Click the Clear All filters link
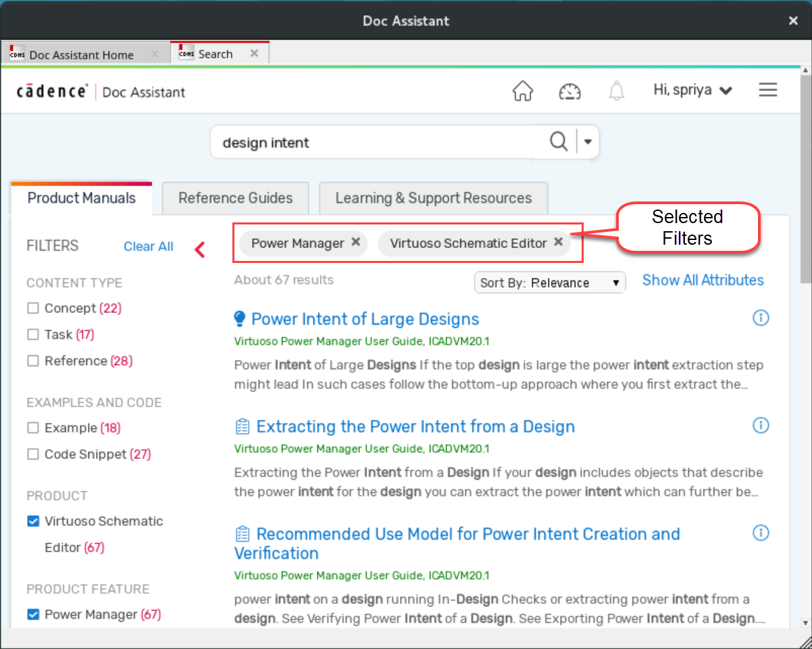The width and height of the screenshot is (812, 649). pyautogui.click(x=148, y=247)
